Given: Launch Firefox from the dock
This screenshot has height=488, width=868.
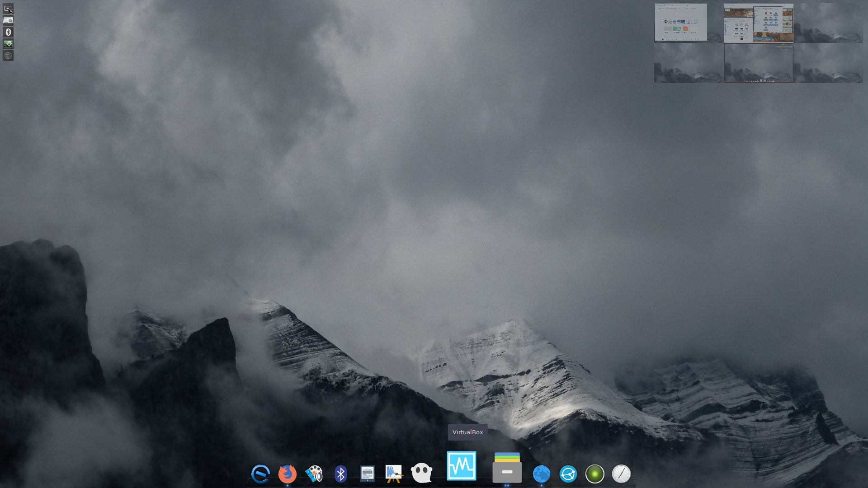Looking at the screenshot, I should click(287, 474).
